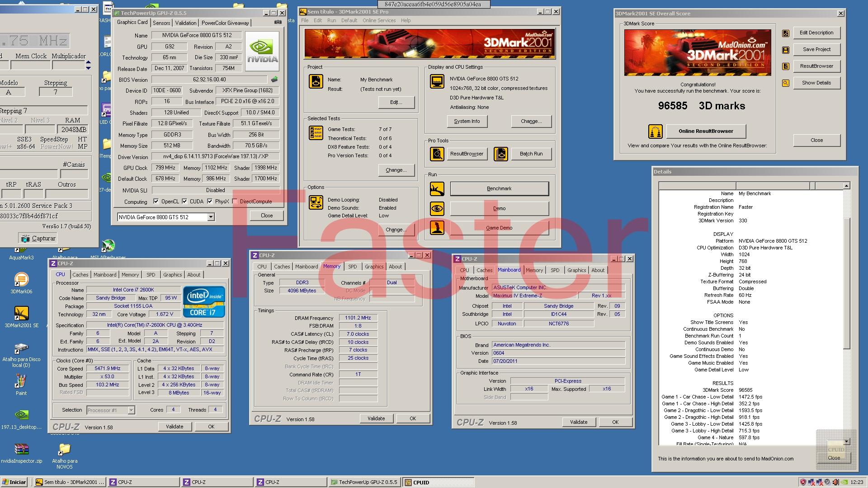Open the Online Services menu in 3DMark2001
868x488 pixels.
coord(379,20)
